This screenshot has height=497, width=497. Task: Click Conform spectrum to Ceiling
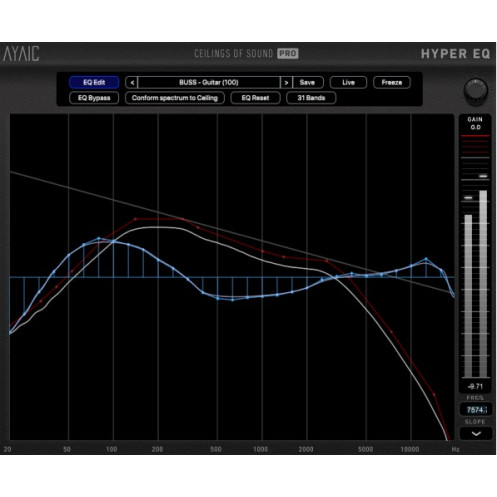click(175, 98)
